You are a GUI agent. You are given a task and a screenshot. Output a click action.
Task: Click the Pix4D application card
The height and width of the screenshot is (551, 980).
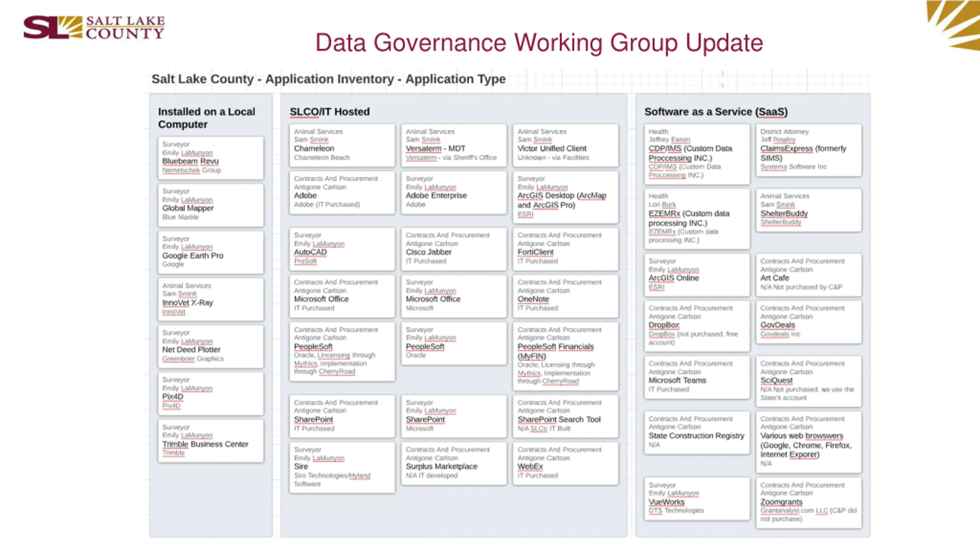pyautogui.click(x=211, y=393)
